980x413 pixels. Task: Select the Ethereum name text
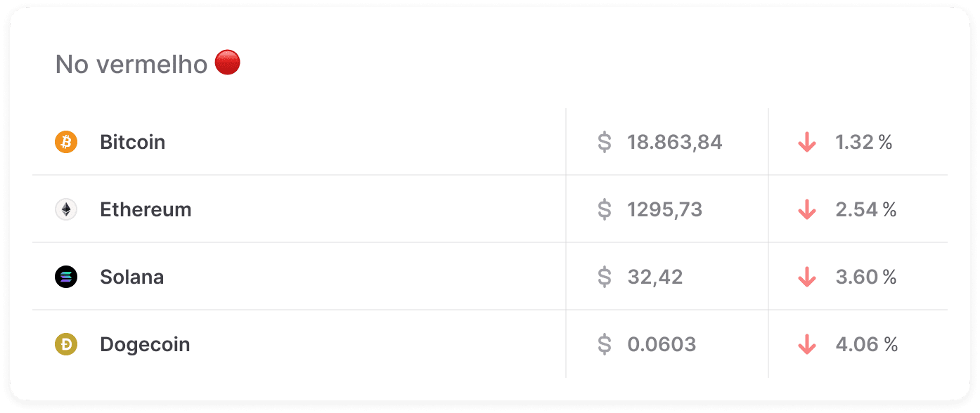point(146,209)
